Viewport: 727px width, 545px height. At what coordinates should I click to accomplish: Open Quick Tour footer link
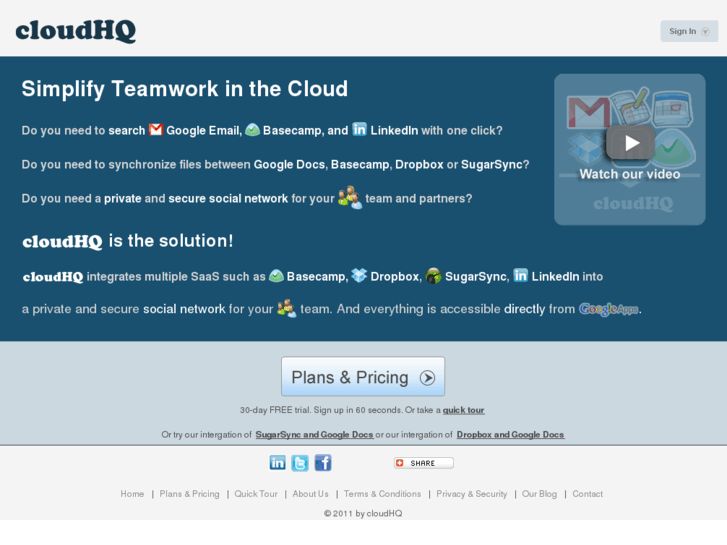(256, 494)
